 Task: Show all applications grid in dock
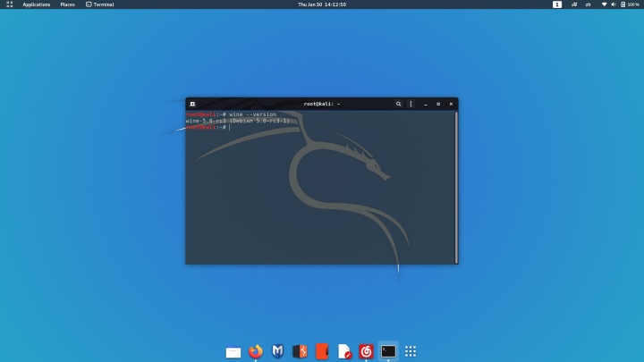coord(411,351)
